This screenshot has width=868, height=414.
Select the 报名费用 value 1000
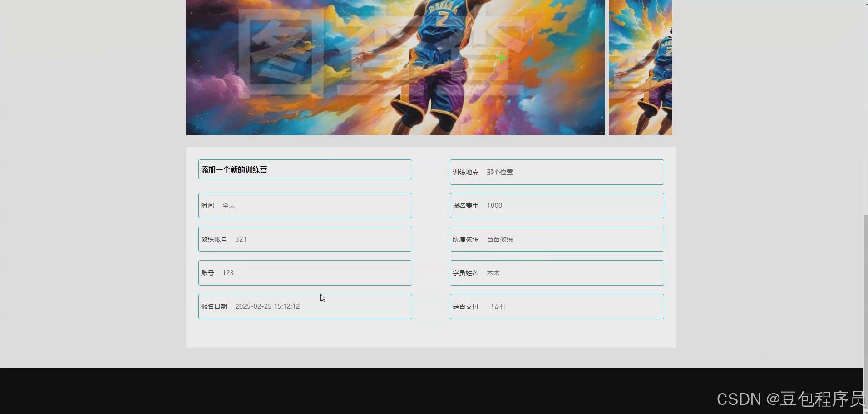494,206
